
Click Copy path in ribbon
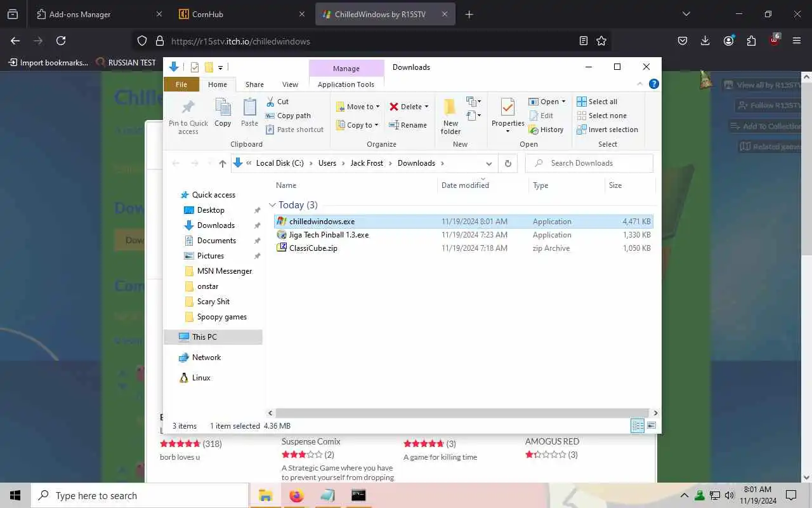[x=289, y=116]
